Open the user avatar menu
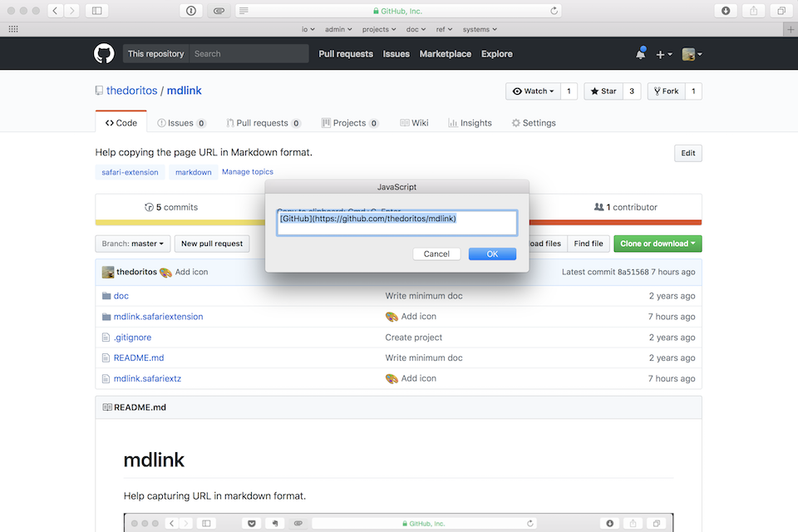Image resolution: width=798 pixels, height=532 pixels. (x=692, y=54)
